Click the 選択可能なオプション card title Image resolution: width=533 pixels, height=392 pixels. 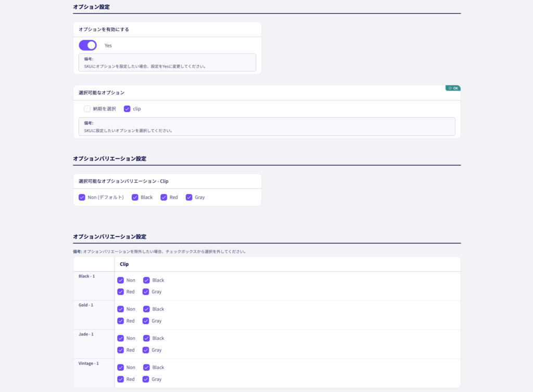click(x=101, y=93)
